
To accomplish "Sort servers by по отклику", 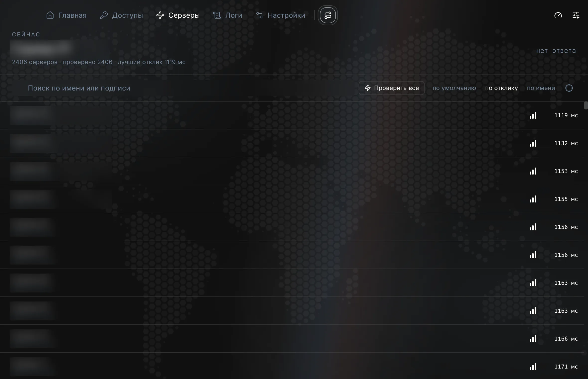I will click(502, 88).
